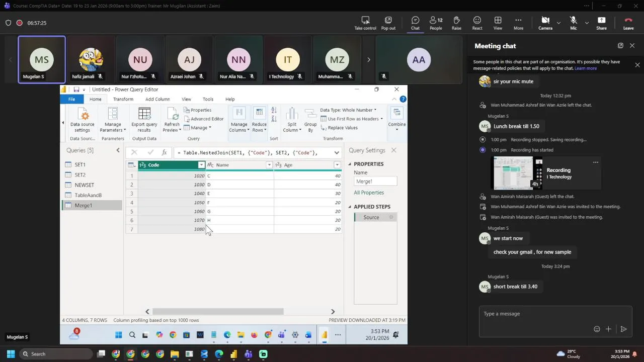Toggle the Camera on or off
This screenshot has height=362, width=644.
pos(545,23)
